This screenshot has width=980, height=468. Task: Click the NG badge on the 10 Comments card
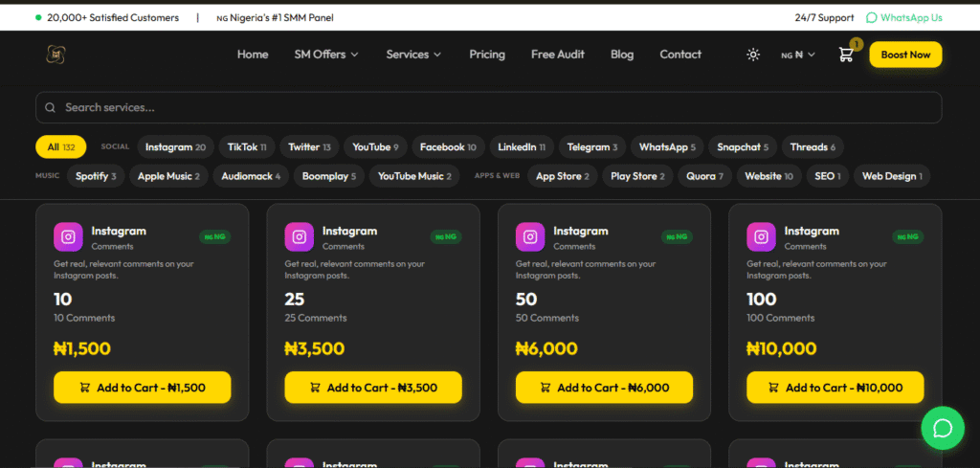(215, 236)
